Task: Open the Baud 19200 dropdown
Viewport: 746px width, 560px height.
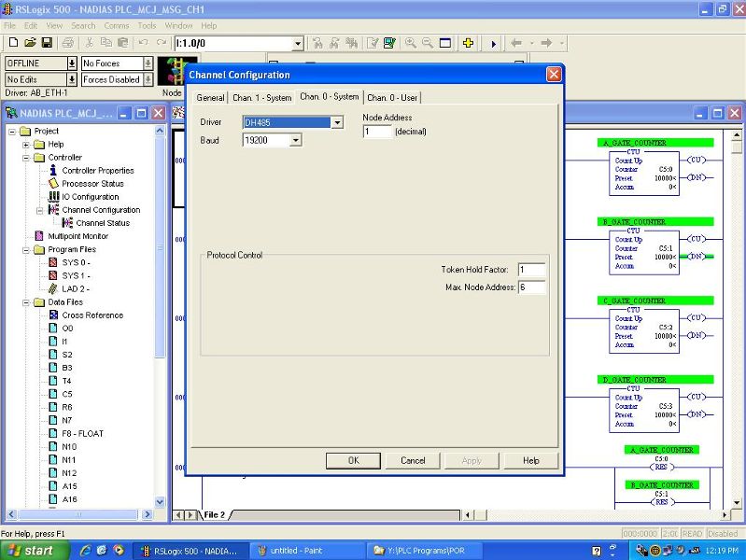Action: [295, 140]
